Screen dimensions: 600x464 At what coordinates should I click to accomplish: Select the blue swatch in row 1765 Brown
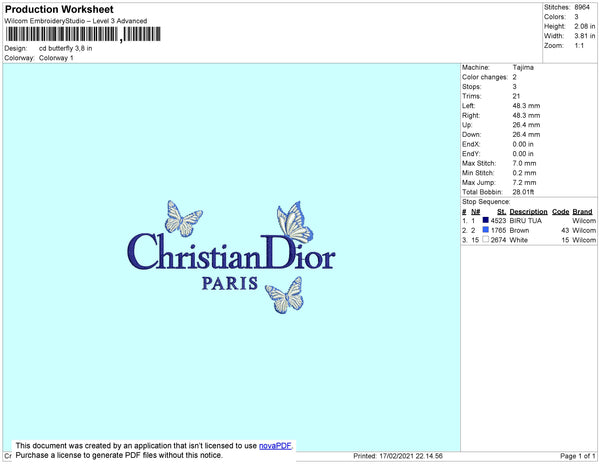coord(486,230)
